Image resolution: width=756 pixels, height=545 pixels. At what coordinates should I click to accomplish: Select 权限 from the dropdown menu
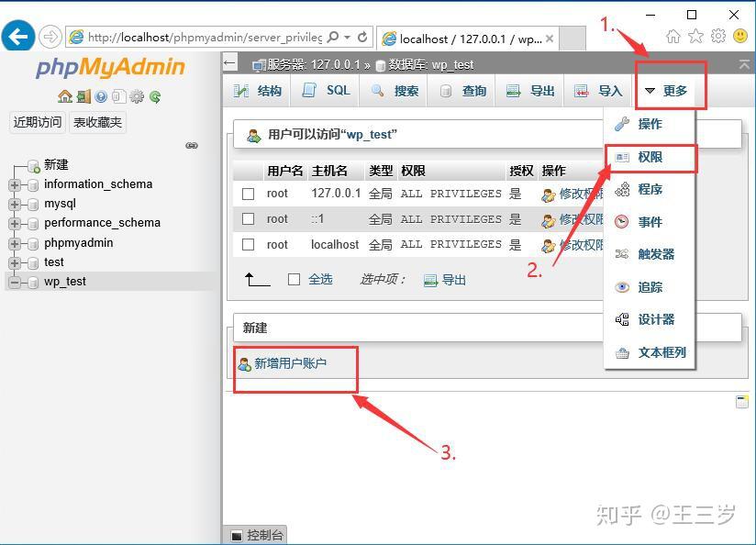(649, 157)
